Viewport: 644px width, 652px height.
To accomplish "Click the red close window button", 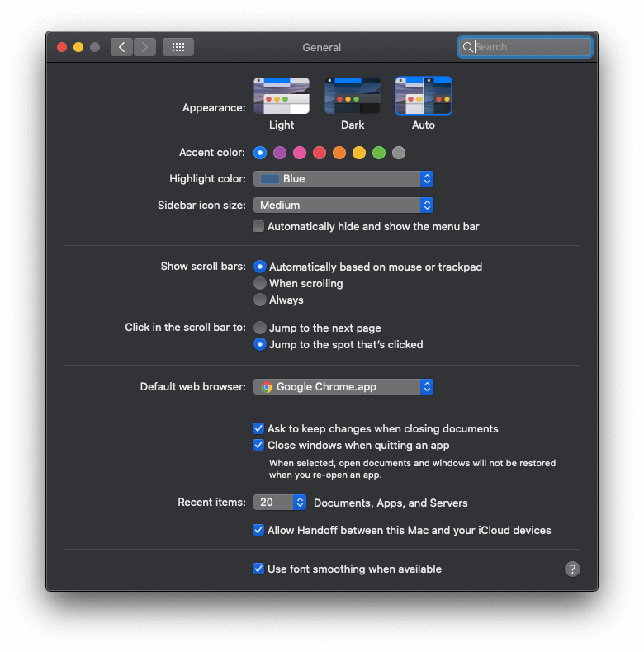I will tap(62, 47).
